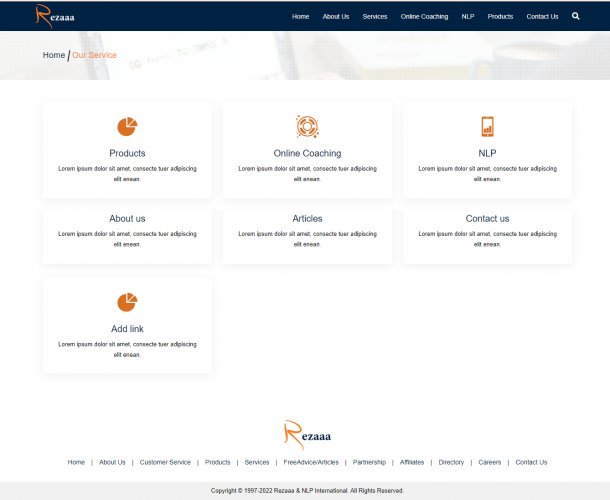Click the copyright 1997-2022 Rezaaa notice

pos(307,491)
